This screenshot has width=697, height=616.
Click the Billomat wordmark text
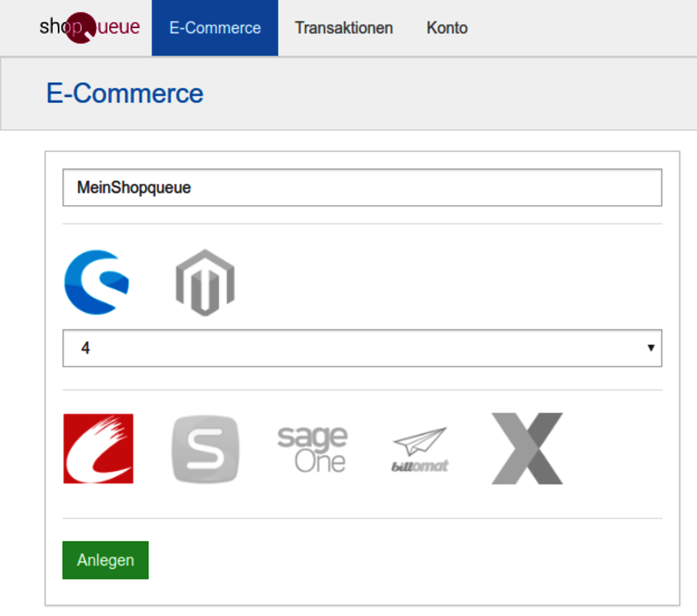click(x=419, y=466)
